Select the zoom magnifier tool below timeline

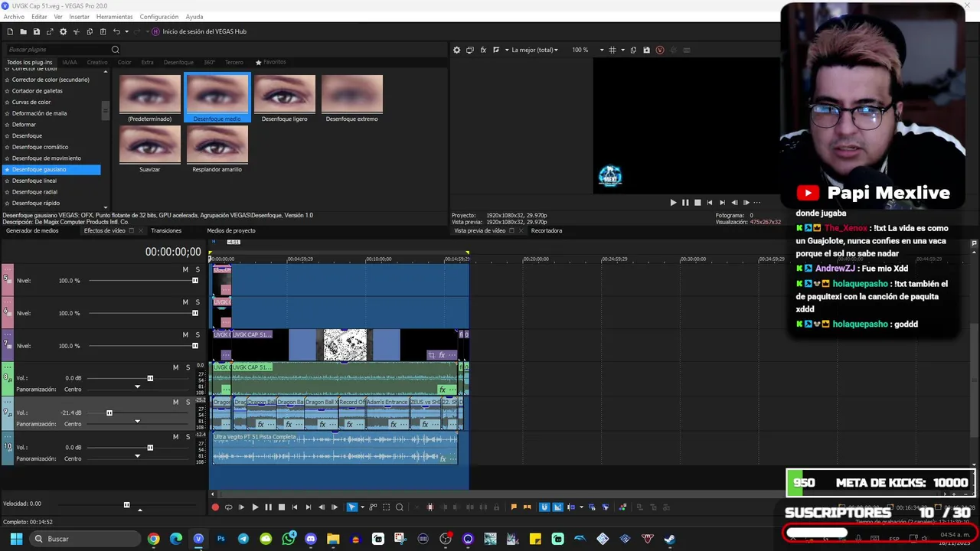point(400,507)
